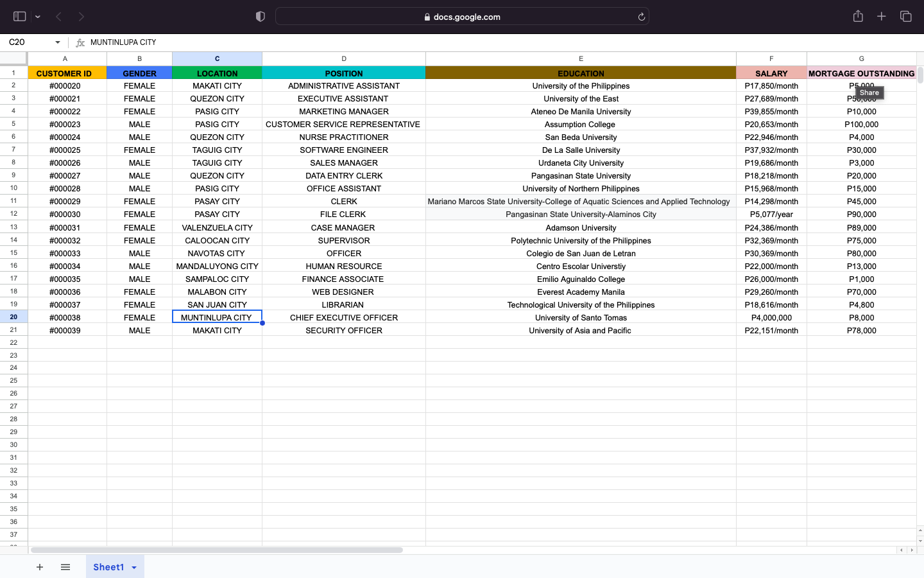Click the POSITION header cell
This screenshot has width=924, height=578.
coord(344,73)
